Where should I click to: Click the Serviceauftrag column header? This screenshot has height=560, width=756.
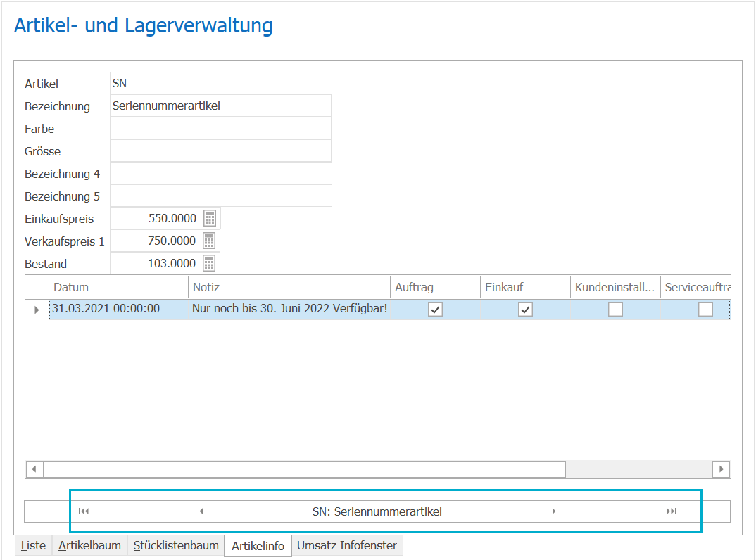(x=695, y=287)
